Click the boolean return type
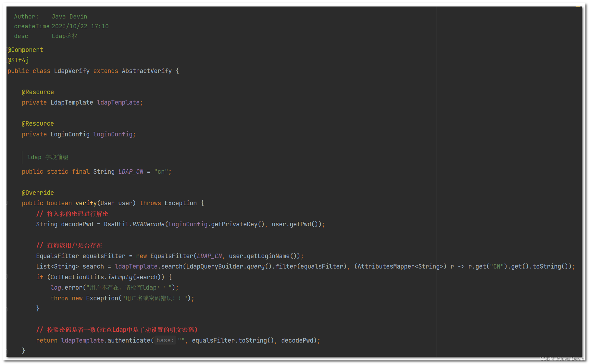Viewport: 589px width, 364px height. coord(59,203)
